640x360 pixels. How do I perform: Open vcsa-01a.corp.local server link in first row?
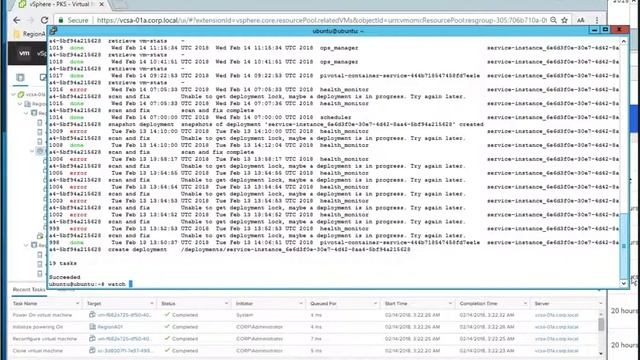click(x=556, y=315)
